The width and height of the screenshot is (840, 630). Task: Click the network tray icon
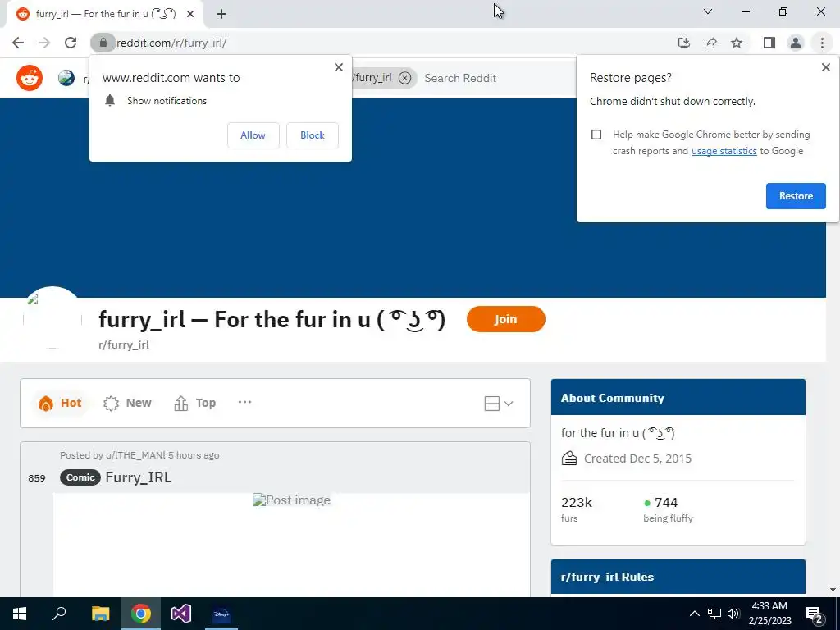coord(714,614)
